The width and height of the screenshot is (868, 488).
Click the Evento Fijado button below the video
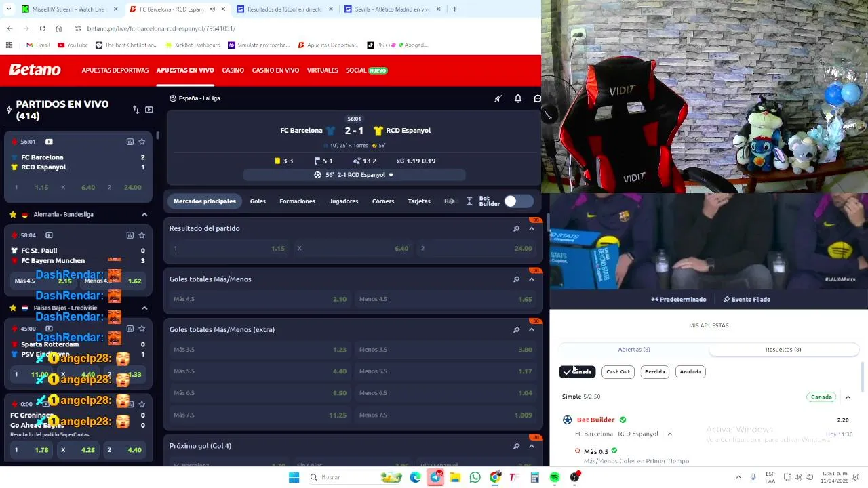pyautogui.click(x=747, y=300)
